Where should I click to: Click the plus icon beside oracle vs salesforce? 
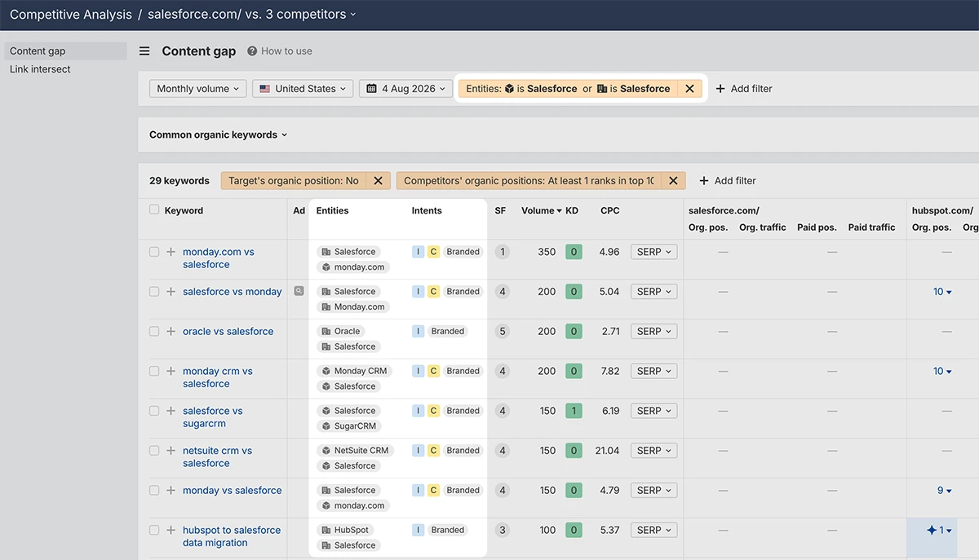[x=171, y=332]
